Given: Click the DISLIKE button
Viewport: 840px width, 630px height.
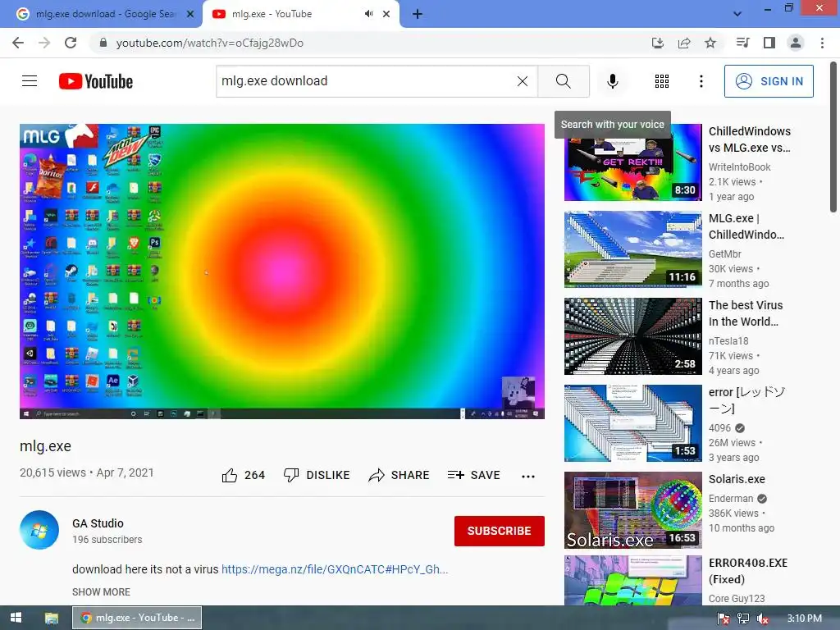Looking at the screenshot, I should click(x=317, y=475).
